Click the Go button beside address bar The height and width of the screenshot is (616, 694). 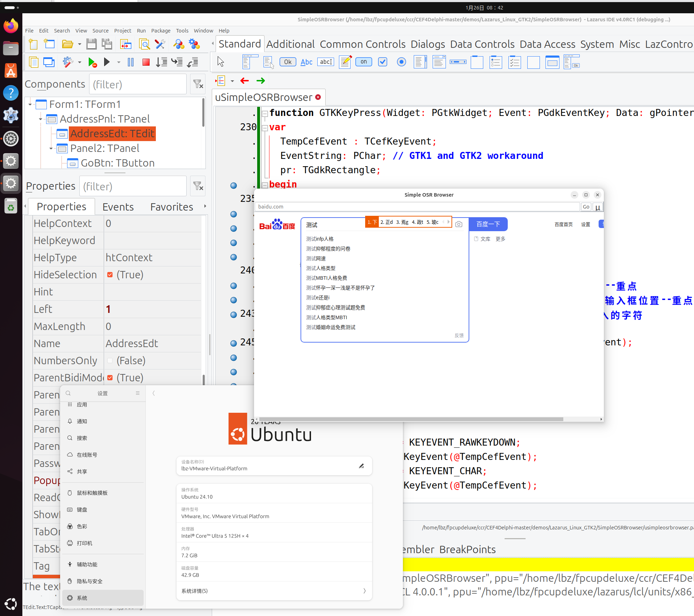[x=586, y=207]
